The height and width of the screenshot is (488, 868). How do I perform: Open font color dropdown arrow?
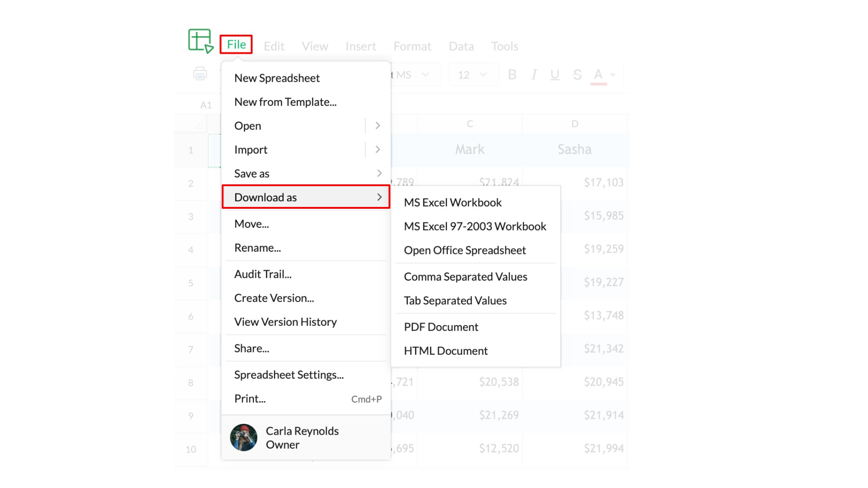tap(613, 75)
